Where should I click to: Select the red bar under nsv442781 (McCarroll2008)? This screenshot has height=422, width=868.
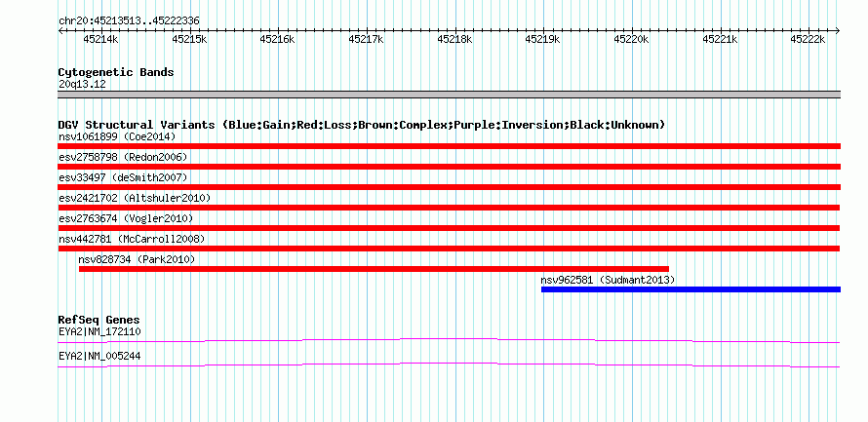449,249
